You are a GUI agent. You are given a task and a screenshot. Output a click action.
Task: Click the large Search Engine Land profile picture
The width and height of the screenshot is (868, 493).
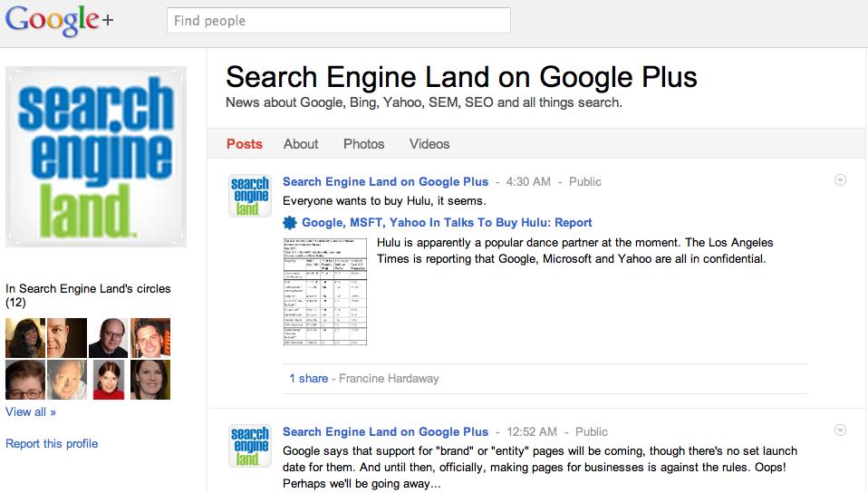click(x=96, y=157)
